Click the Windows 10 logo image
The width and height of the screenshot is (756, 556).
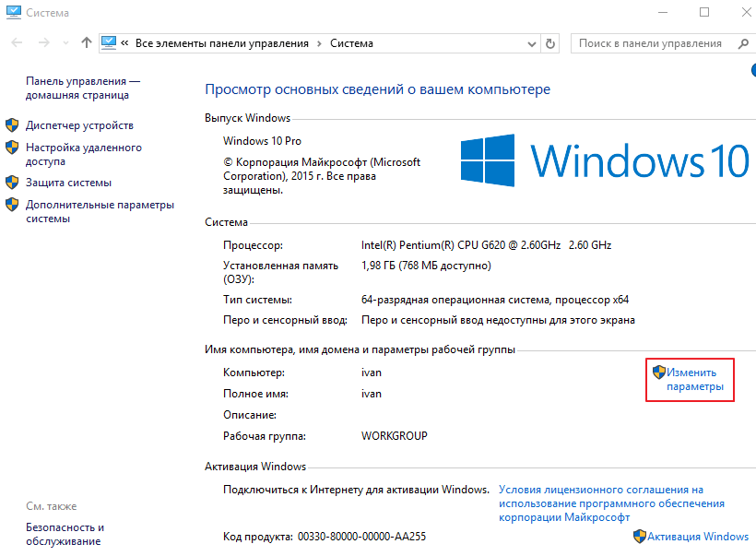605,160
